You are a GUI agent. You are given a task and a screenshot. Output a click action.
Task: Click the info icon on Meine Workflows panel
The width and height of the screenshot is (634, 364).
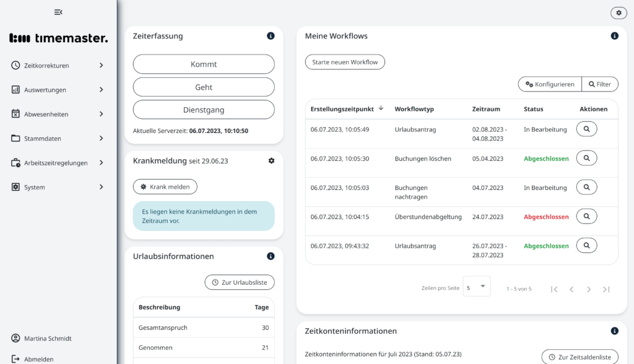tap(614, 36)
